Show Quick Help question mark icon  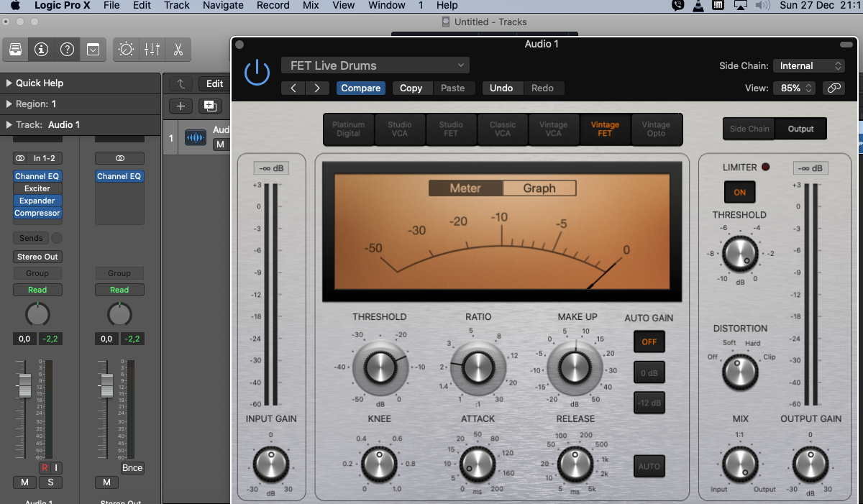tap(67, 50)
